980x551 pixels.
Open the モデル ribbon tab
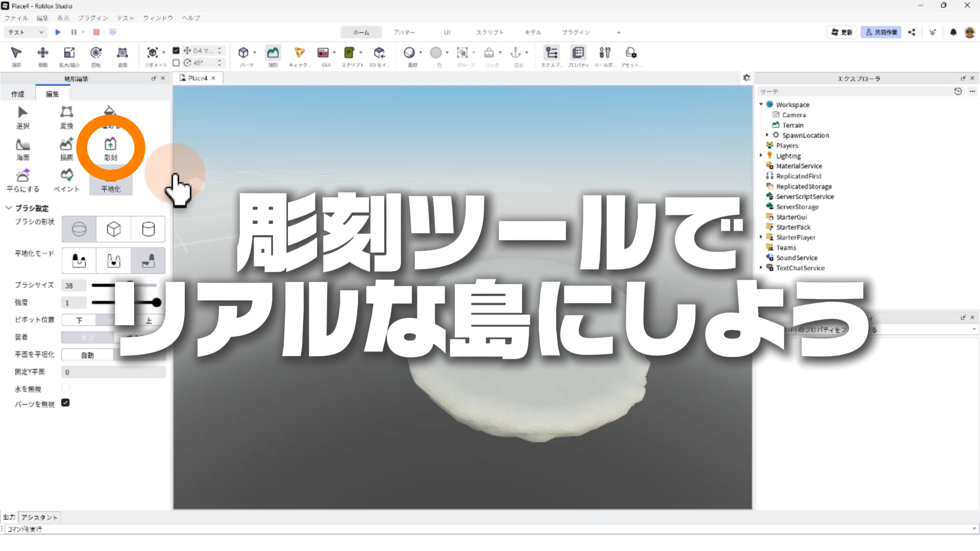tap(532, 32)
